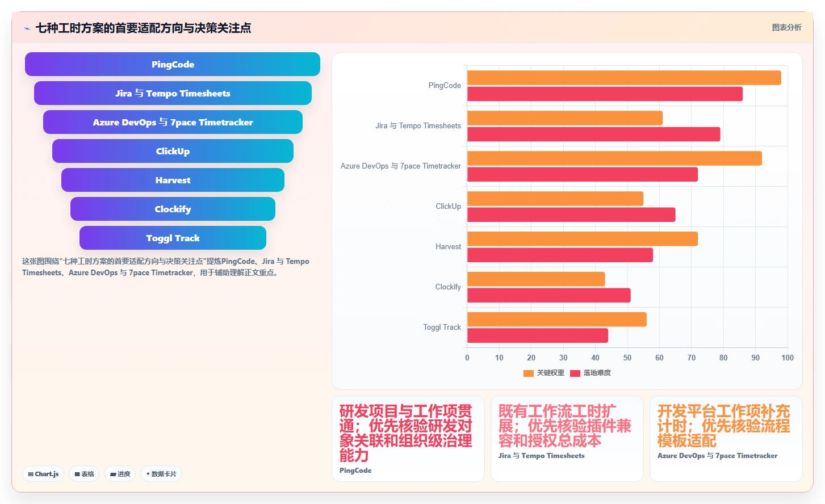Screen dimensions: 825x504
Task: Click the Toggl Track chart axis label
Action: [x=442, y=327]
